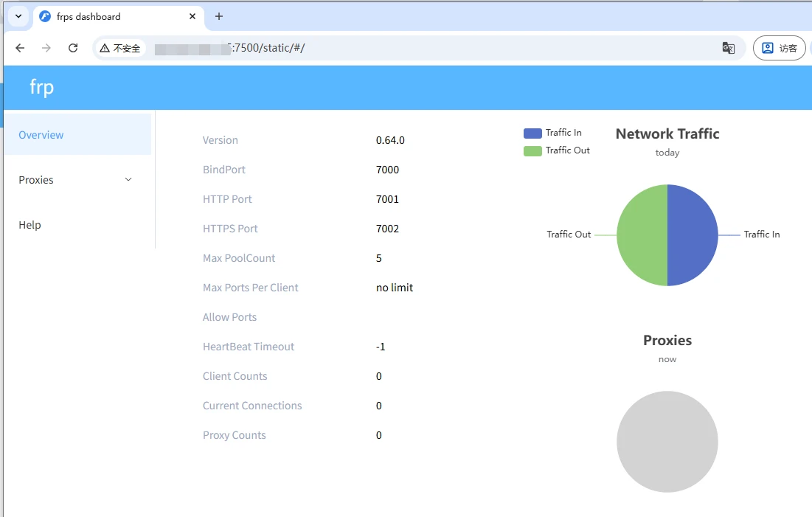812x517 pixels.
Task: Click the Proxies chart title
Action: [667, 340]
